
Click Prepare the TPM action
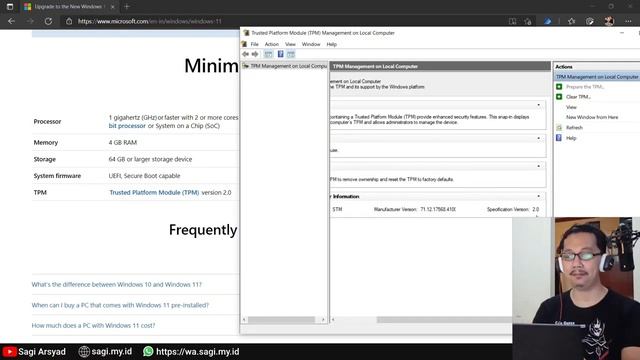(x=585, y=87)
